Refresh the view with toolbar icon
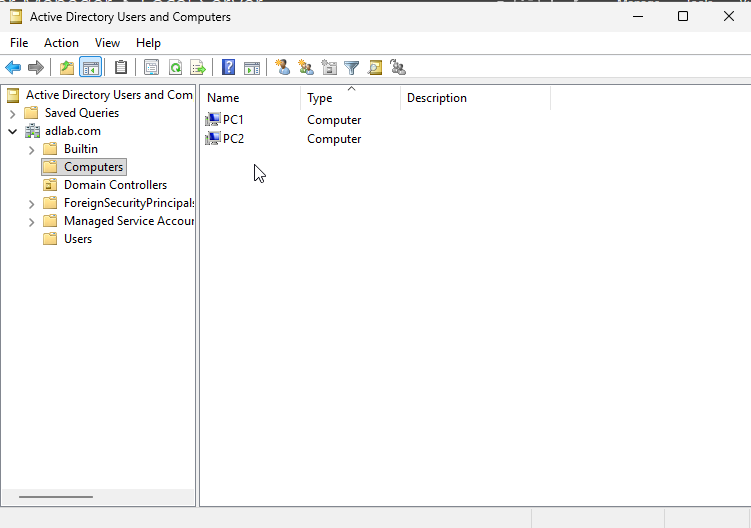 175,68
